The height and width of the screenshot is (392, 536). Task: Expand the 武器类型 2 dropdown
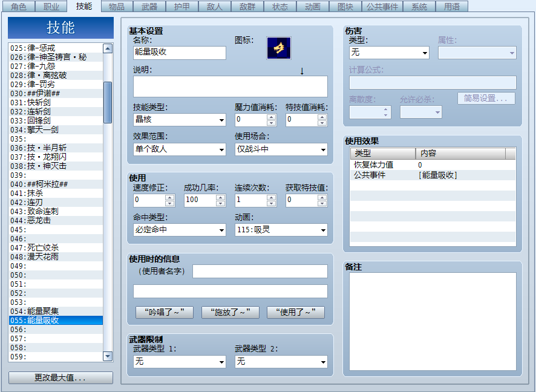pos(281,362)
